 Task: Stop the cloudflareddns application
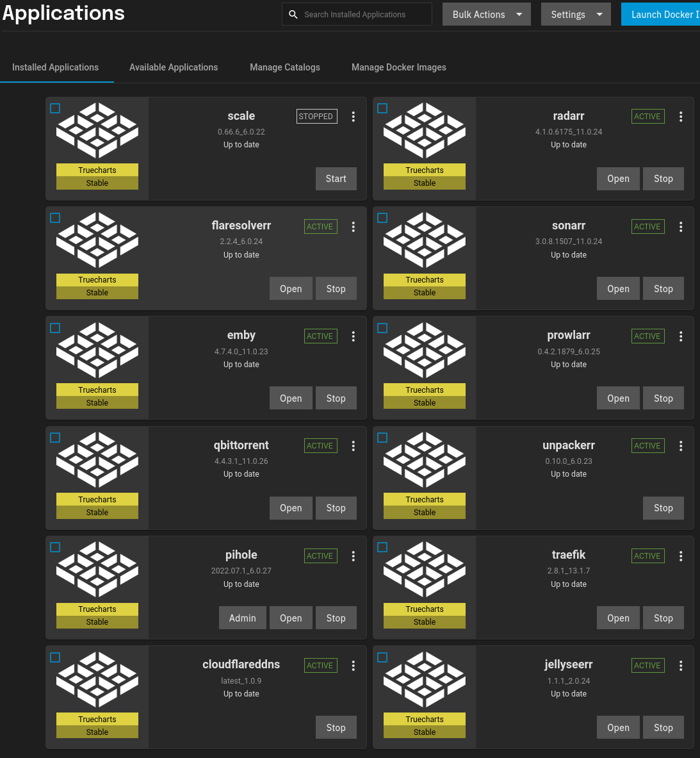tap(336, 727)
